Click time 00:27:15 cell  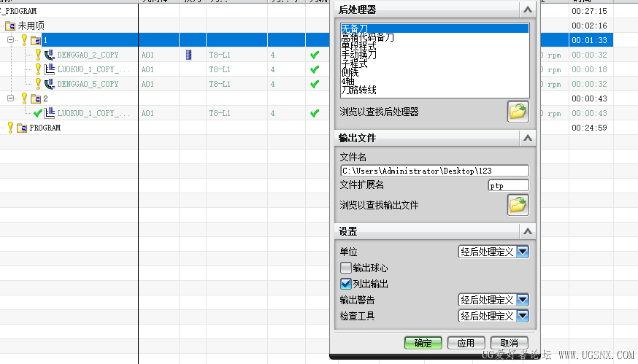[x=589, y=11]
